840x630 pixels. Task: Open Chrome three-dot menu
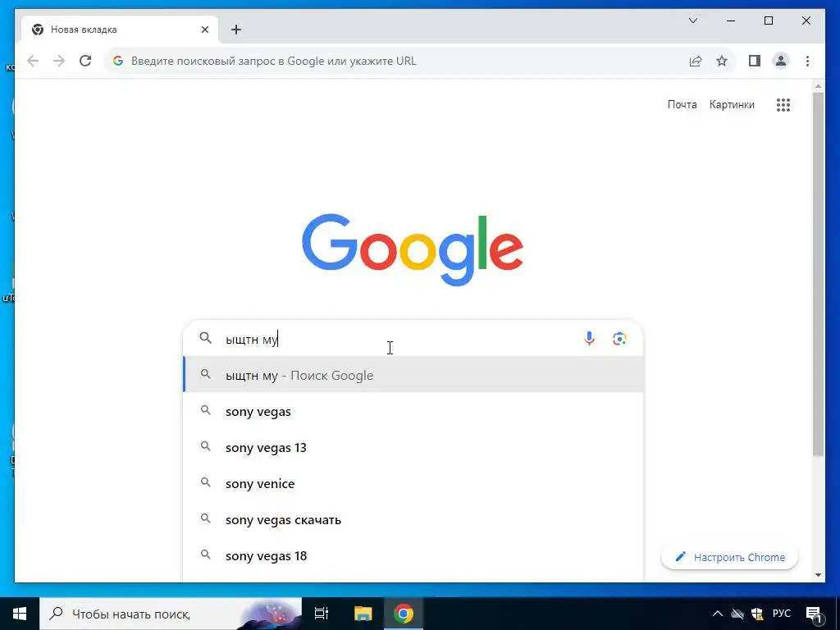[807, 61]
